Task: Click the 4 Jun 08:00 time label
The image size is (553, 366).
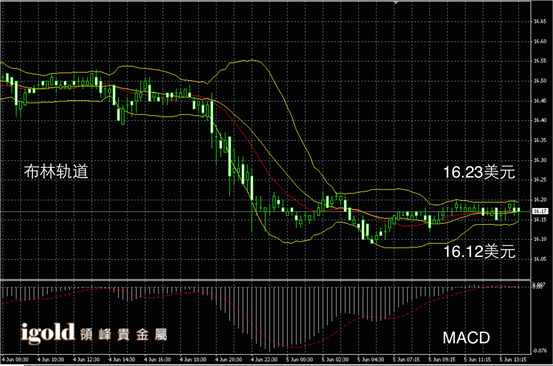Action: pos(16,360)
